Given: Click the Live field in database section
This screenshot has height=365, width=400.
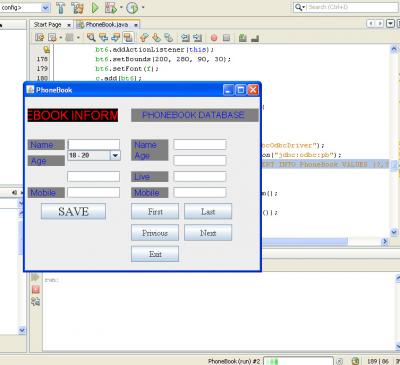Looking at the screenshot, I should (200, 176).
